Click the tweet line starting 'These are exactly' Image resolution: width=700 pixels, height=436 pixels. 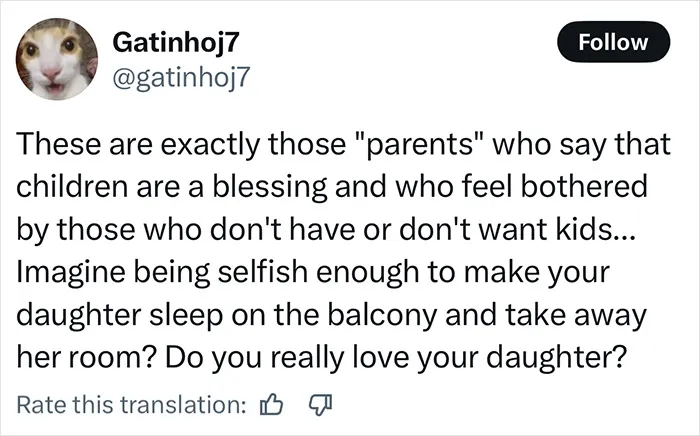343,145
